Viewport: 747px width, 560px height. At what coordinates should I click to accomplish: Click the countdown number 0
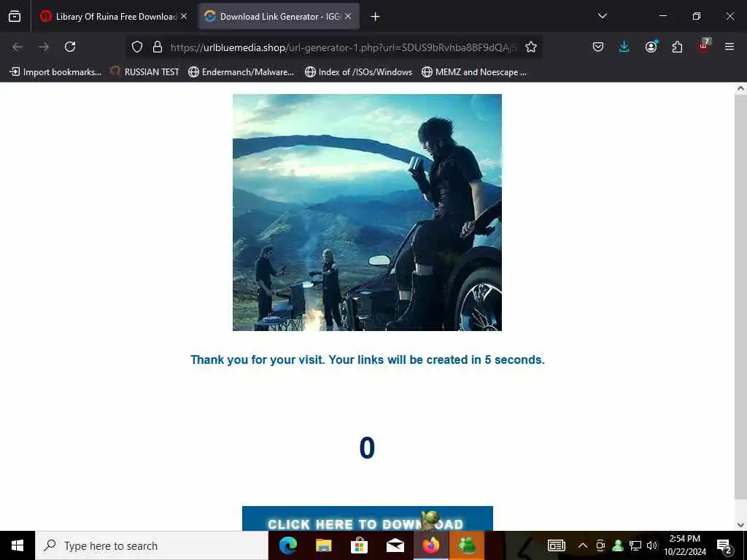tap(367, 448)
